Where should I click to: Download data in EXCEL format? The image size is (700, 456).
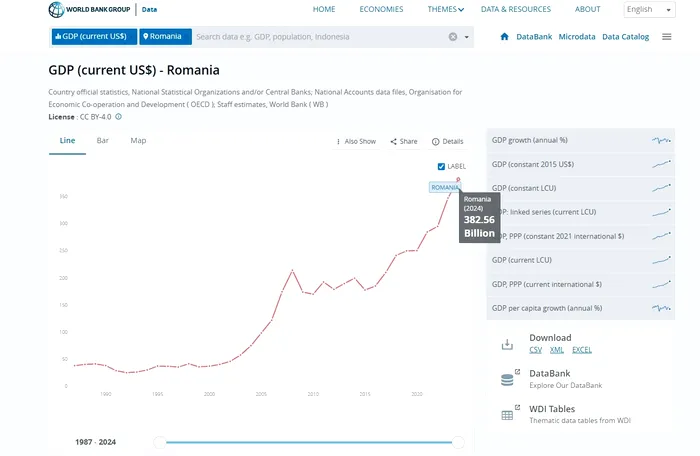[x=582, y=350]
